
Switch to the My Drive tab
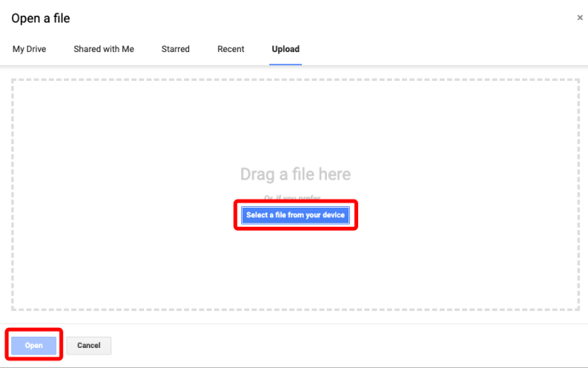point(30,49)
